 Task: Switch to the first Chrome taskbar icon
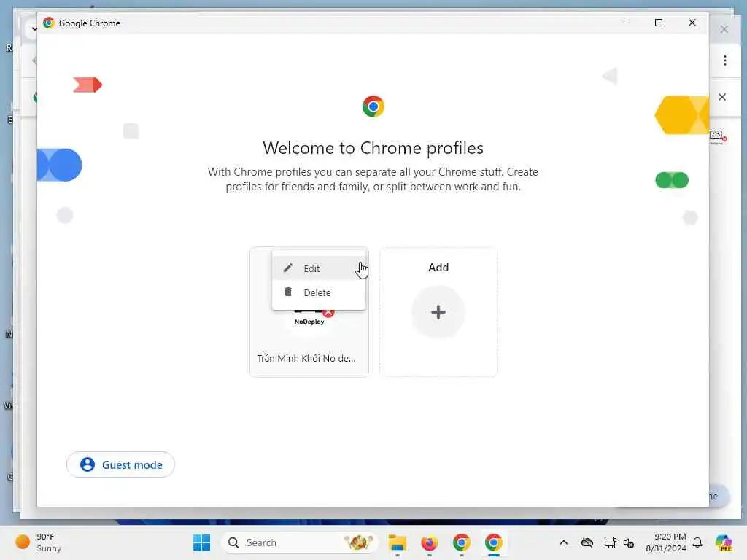tap(461, 542)
